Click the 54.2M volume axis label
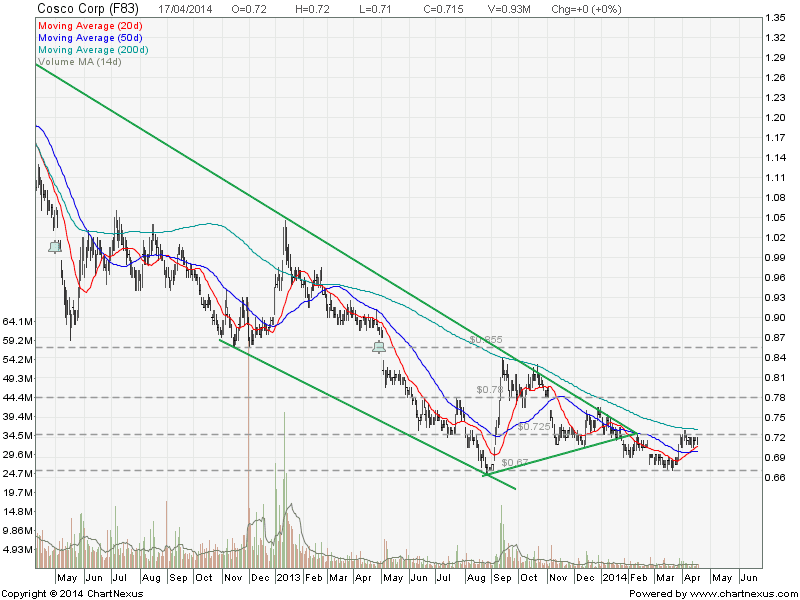 pyautogui.click(x=18, y=359)
